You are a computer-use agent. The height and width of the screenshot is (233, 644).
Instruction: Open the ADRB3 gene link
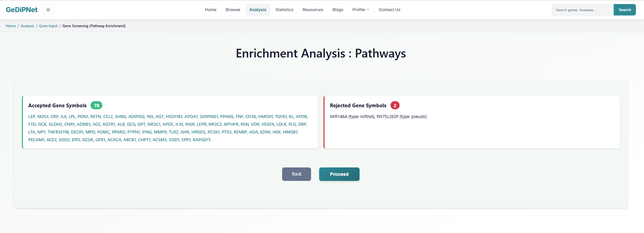[83, 124]
